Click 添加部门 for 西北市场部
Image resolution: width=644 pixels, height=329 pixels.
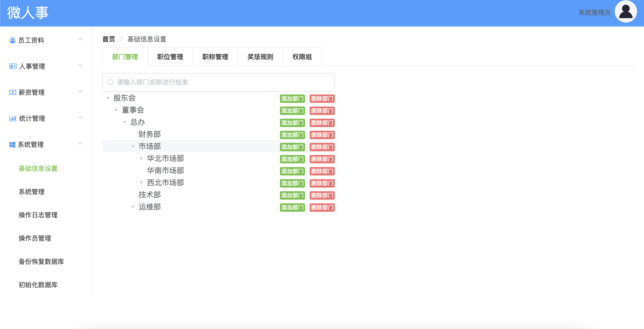292,183
